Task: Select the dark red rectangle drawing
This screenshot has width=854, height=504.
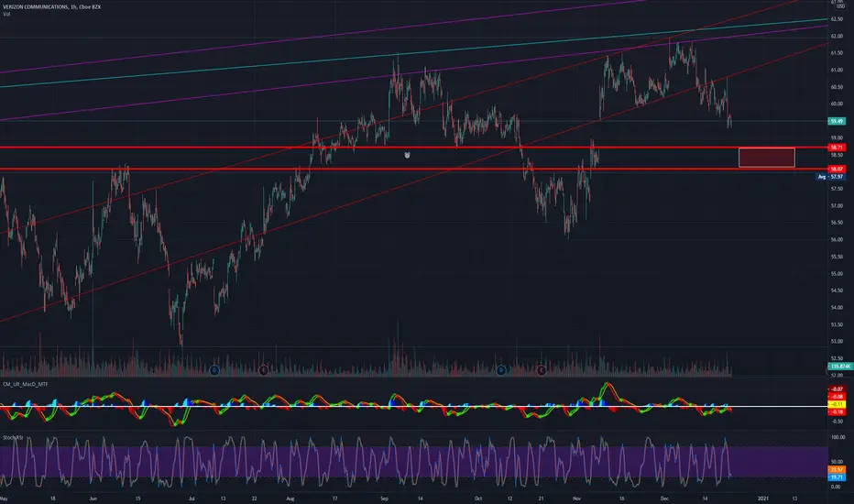Action: (766, 158)
